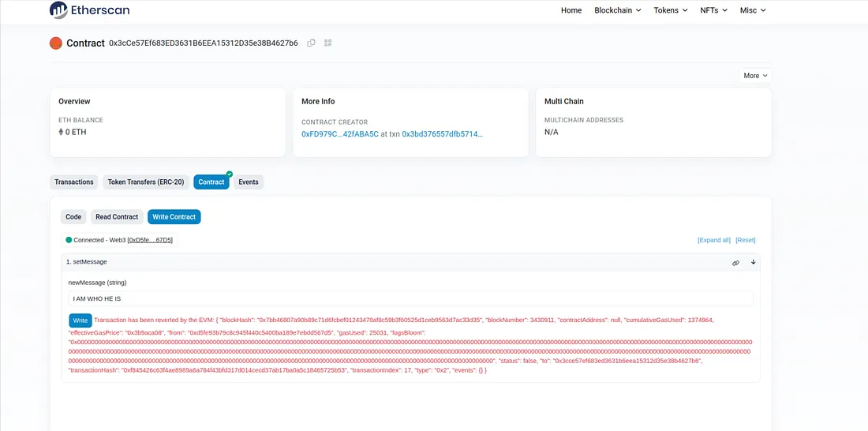The image size is (868, 431).
Task: Click the Etherscan logo
Action: [x=89, y=10]
